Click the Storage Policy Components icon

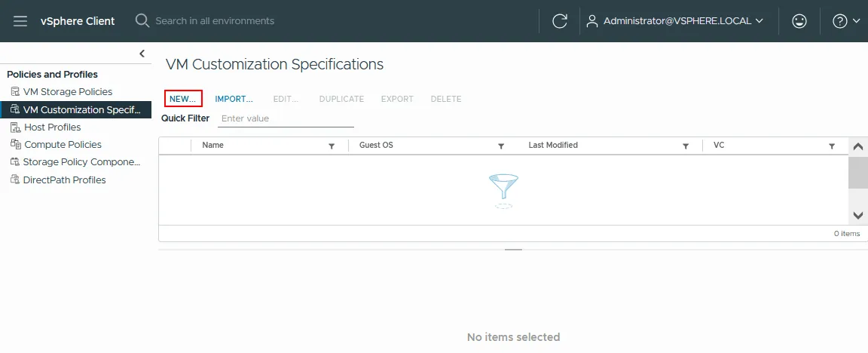point(14,162)
